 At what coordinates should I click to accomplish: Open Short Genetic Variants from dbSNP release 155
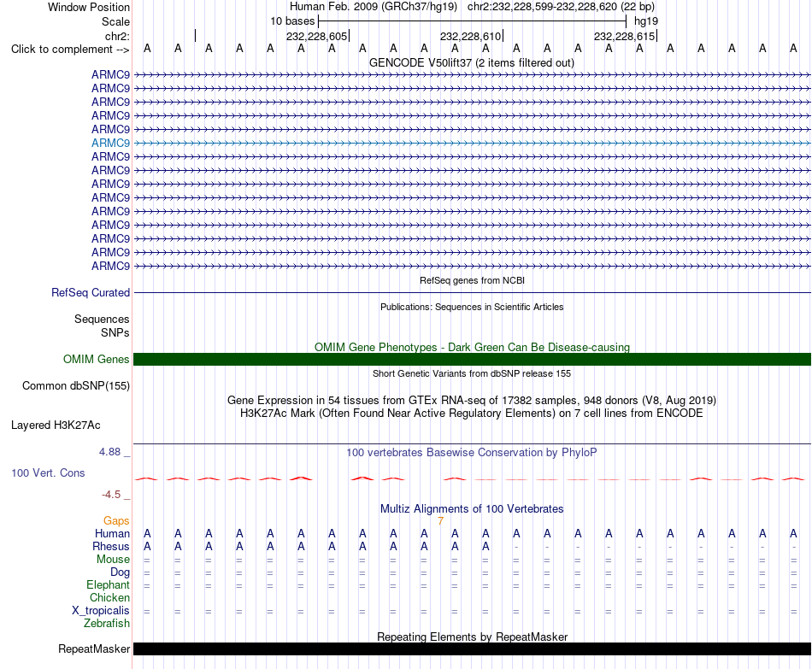[472, 373]
